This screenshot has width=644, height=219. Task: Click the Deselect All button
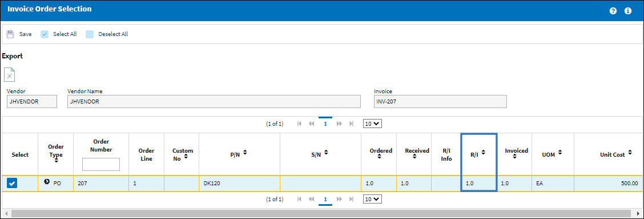(x=107, y=34)
